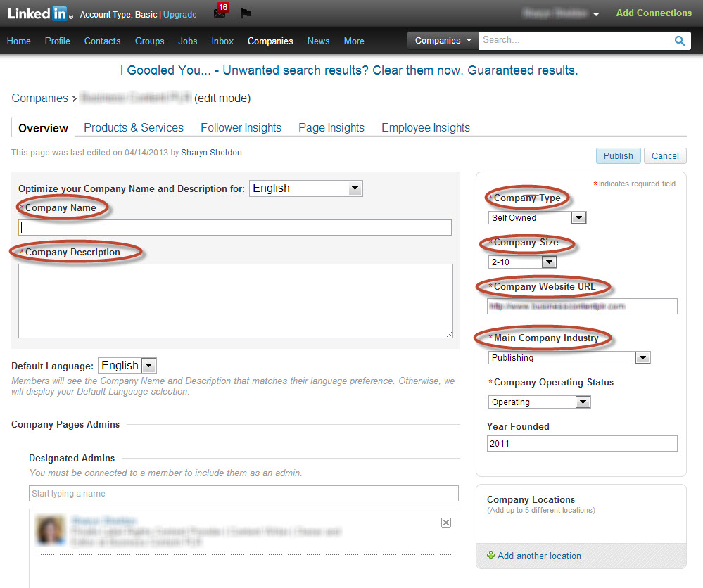The height and width of the screenshot is (588, 703).
Task: Open the Jobs menu item
Action: 187,41
